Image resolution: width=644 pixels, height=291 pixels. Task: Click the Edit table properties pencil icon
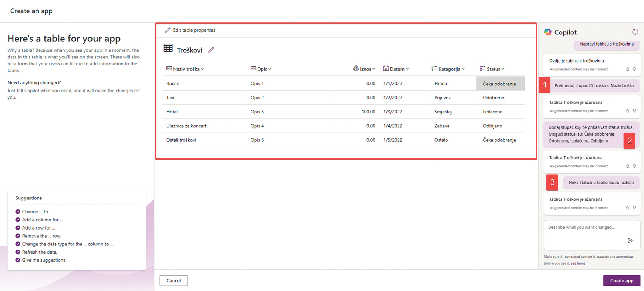coord(168,30)
